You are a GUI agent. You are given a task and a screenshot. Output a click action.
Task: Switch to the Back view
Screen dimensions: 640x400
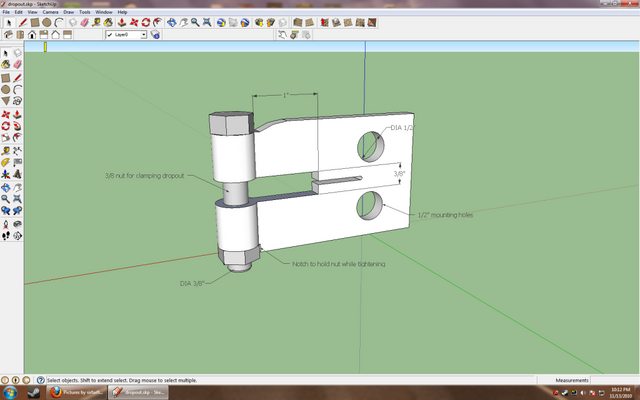click(56, 35)
